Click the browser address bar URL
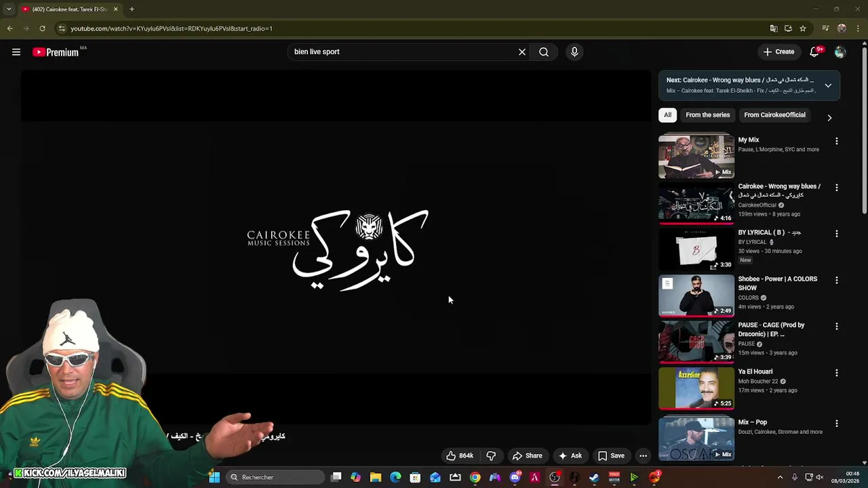 [172, 28]
